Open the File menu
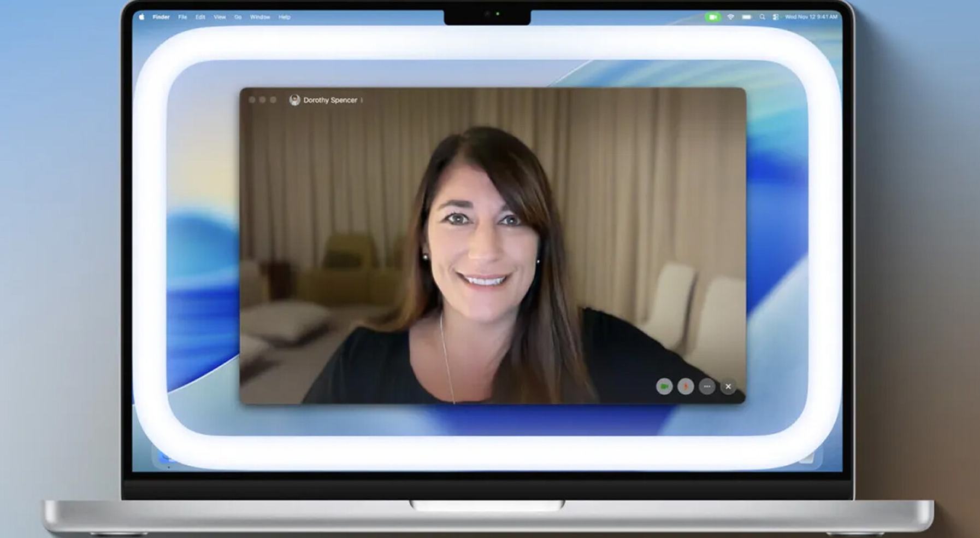This screenshot has height=538, width=980. (x=182, y=17)
